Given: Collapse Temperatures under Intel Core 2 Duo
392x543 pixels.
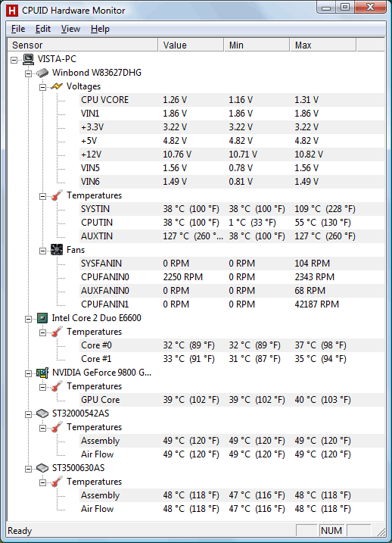Looking at the screenshot, I should tap(42, 332).
